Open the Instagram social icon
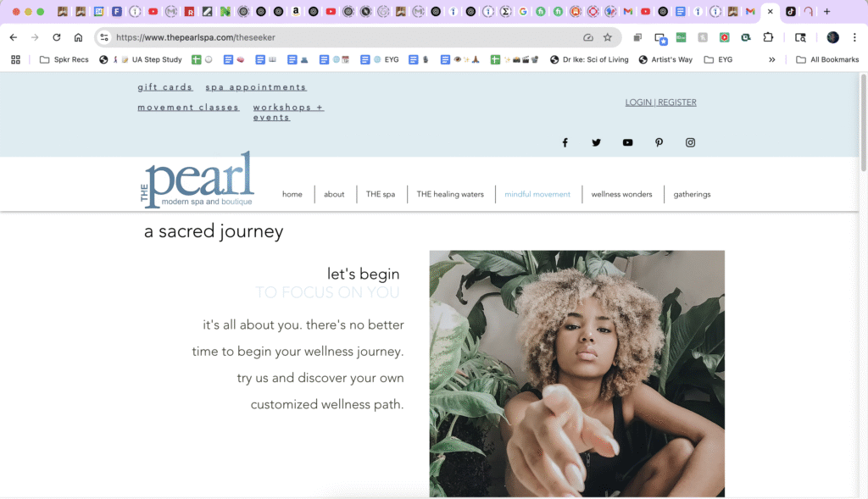868x499 pixels. pyautogui.click(x=690, y=142)
